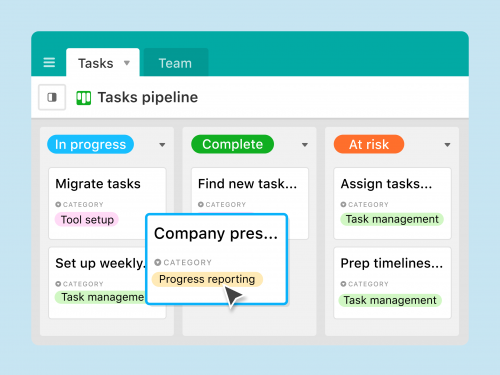Open the Prep timelines card
500x375 pixels.
coord(392,283)
